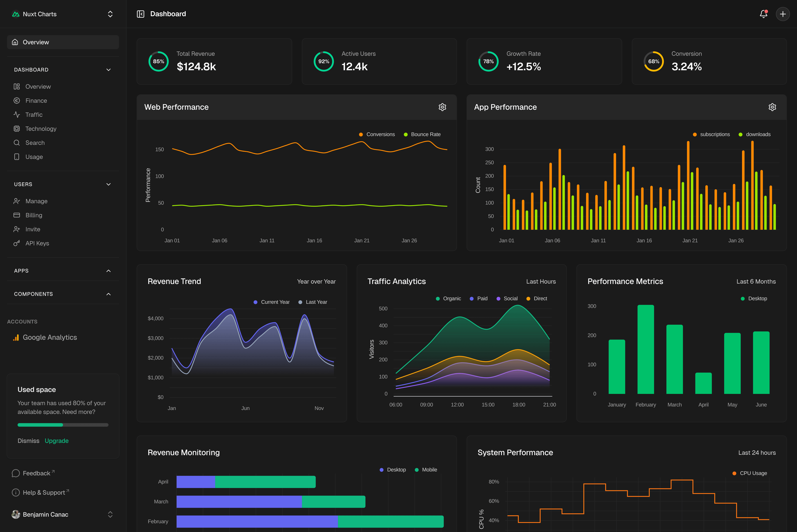
Task: Dismiss the used space notice
Action: click(28, 441)
